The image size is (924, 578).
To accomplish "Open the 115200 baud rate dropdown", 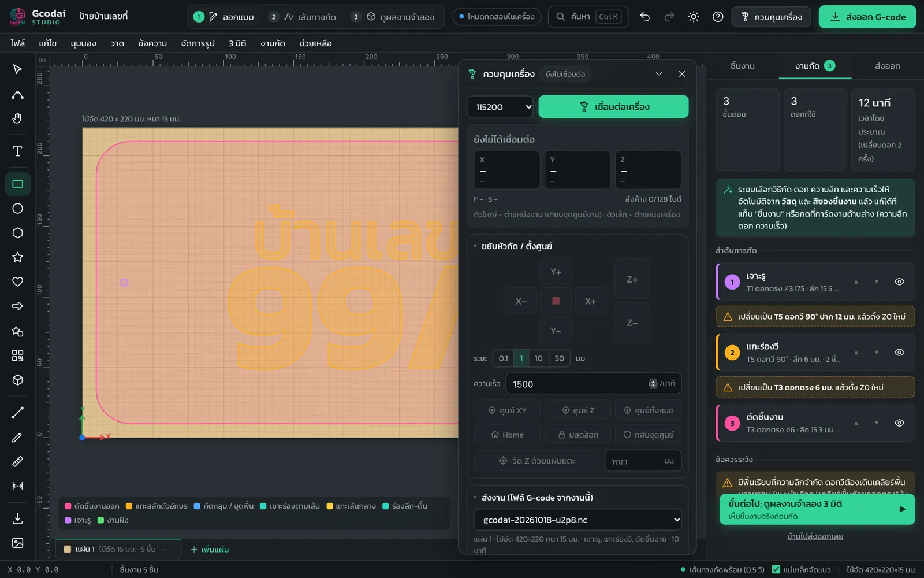I will click(500, 107).
